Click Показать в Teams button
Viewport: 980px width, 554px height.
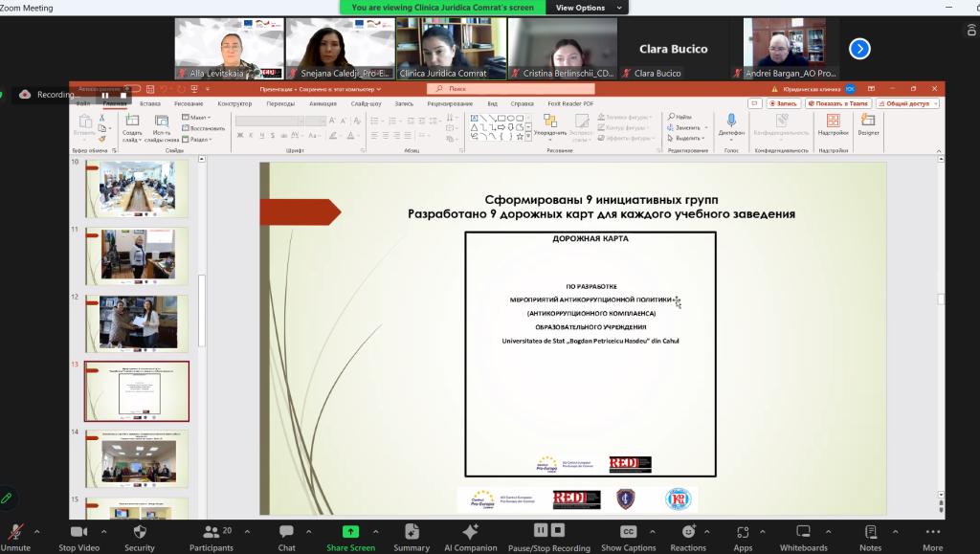[x=838, y=103]
